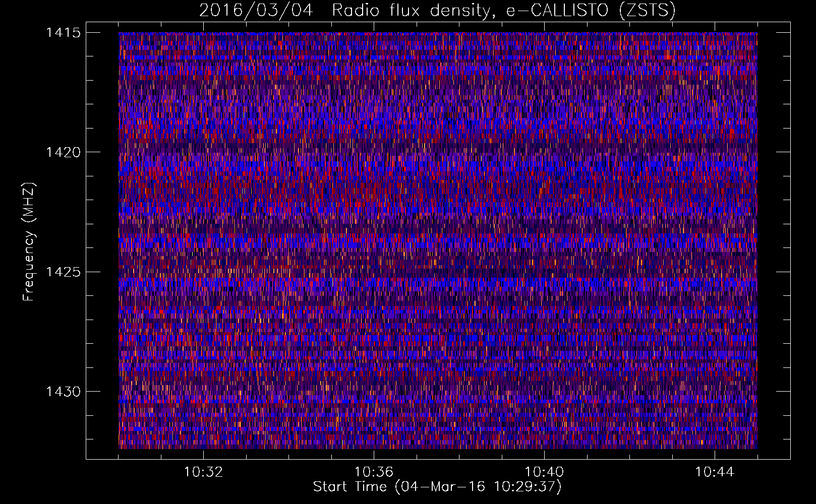Image resolution: width=816 pixels, height=504 pixels.
Task: Select the 1430 frequency axis label
Action: coord(63,392)
